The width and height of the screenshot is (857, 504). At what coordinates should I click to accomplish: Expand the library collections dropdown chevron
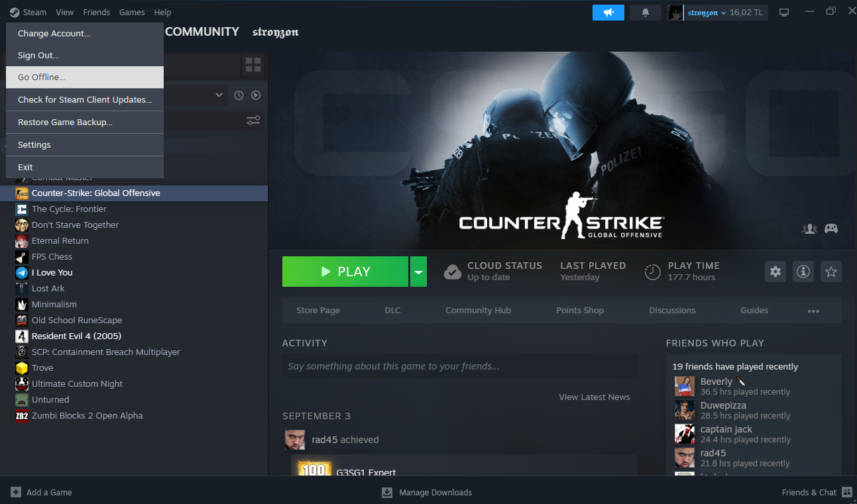219,95
